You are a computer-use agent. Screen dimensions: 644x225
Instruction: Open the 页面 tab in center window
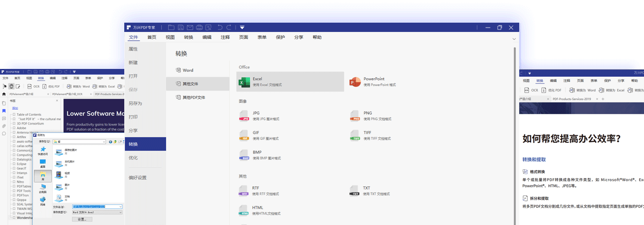(244, 37)
